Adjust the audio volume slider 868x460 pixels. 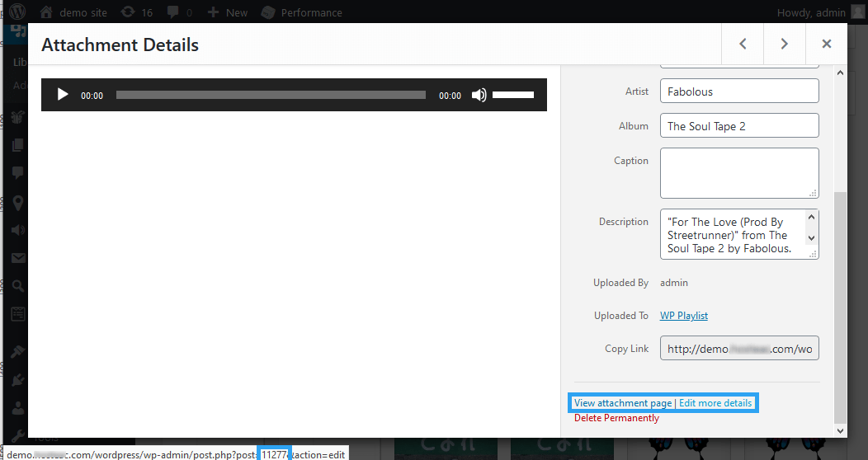(513, 95)
